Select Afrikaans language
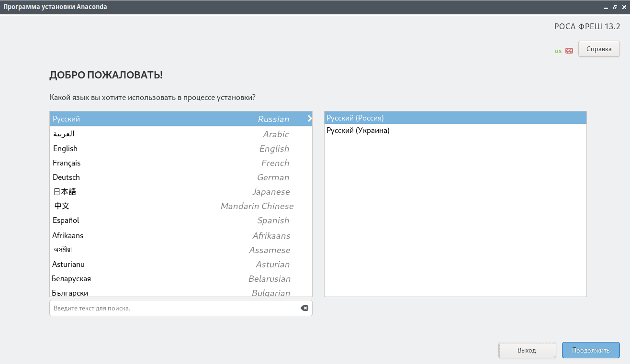630x364 pixels. pyautogui.click(x=181, y=235)
